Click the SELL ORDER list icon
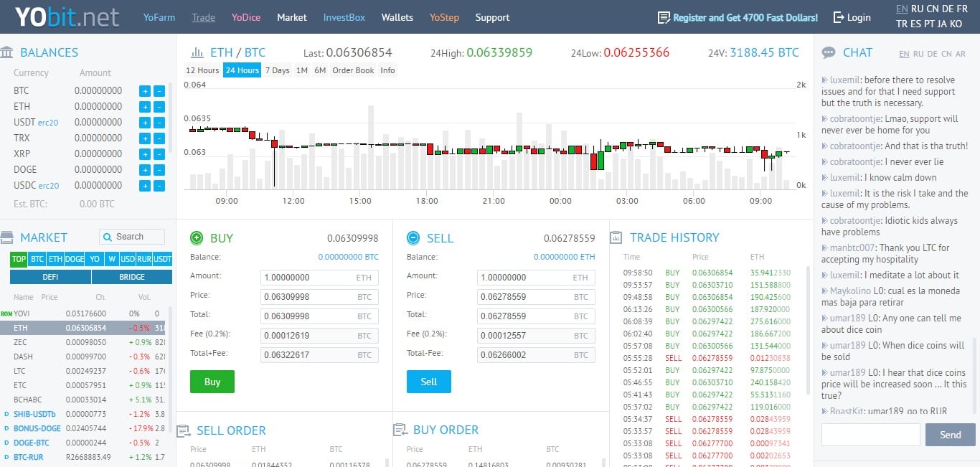Viewport: 980px width, 467px height. tap(184, 430)
